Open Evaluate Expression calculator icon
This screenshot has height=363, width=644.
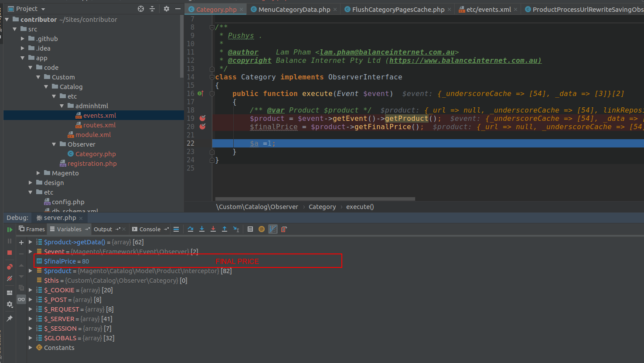pyautogui.click(x=250, y=229)
